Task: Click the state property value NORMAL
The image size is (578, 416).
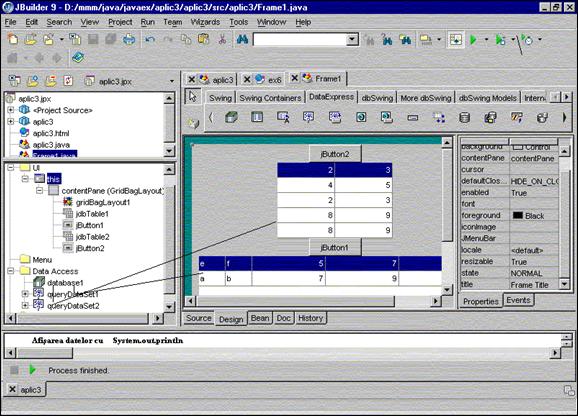Action: pos(526,273)
